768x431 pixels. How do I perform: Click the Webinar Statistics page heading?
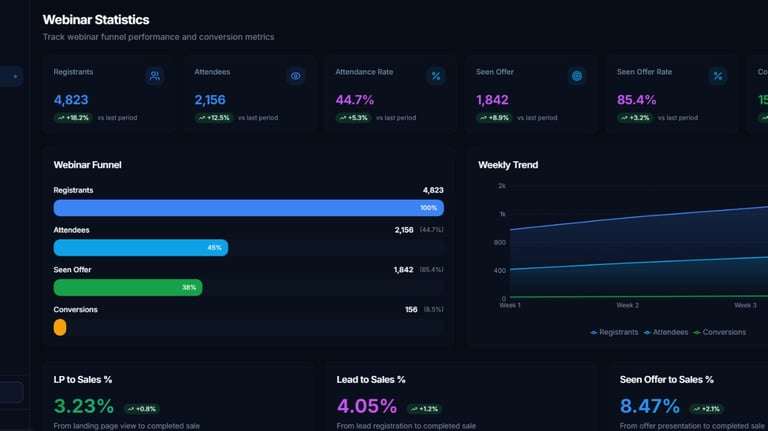[x=96, y=20]
